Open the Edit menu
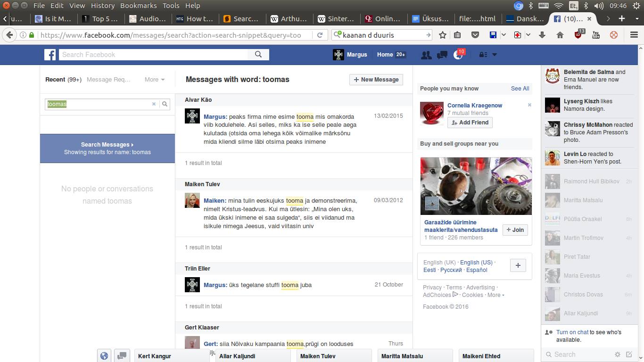 (57, 6)
